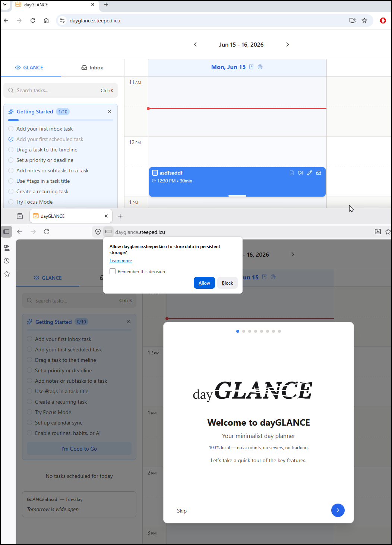Click Getting Started progress bar in top window
This screenshot has height=545, width=392.
60,120
